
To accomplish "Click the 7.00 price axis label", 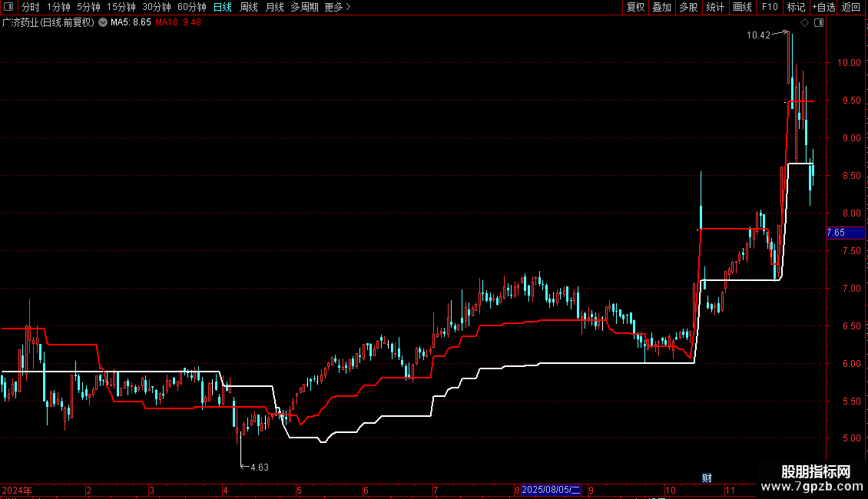I will pos(851,289).
